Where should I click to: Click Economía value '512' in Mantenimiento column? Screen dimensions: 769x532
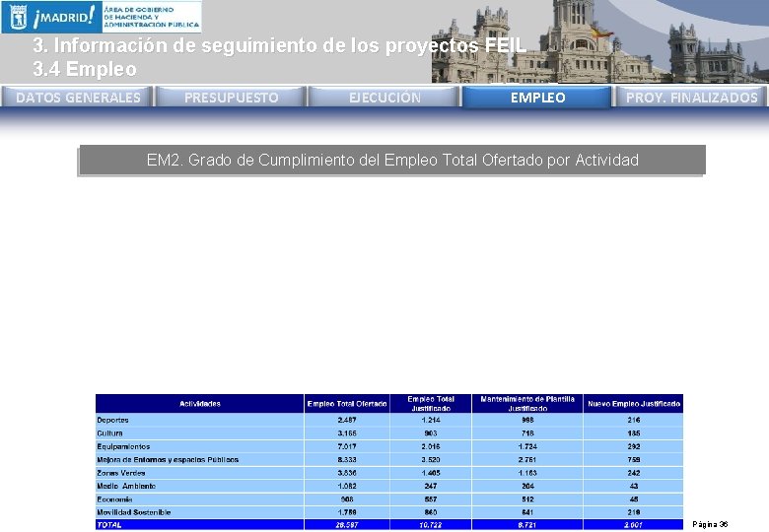click(527, 499)
